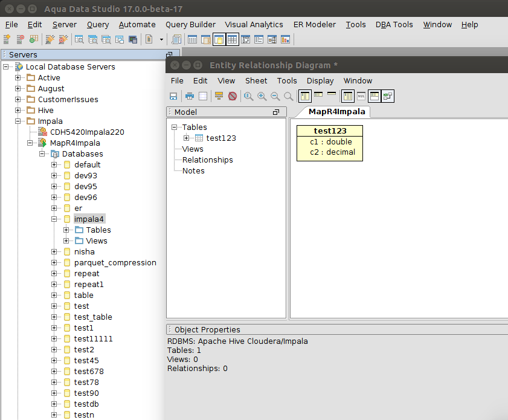
Task: Click the zoom out magnifier icon
Action: coord(275,96)
